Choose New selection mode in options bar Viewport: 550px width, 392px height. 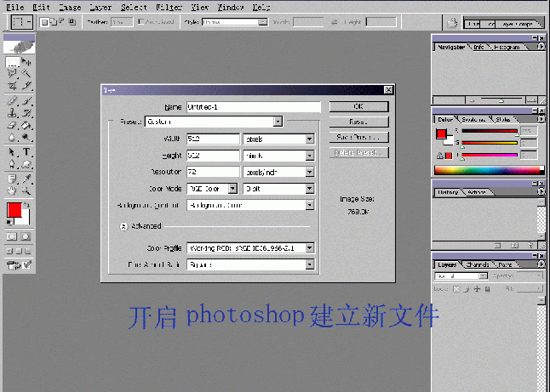click(44, 22)
